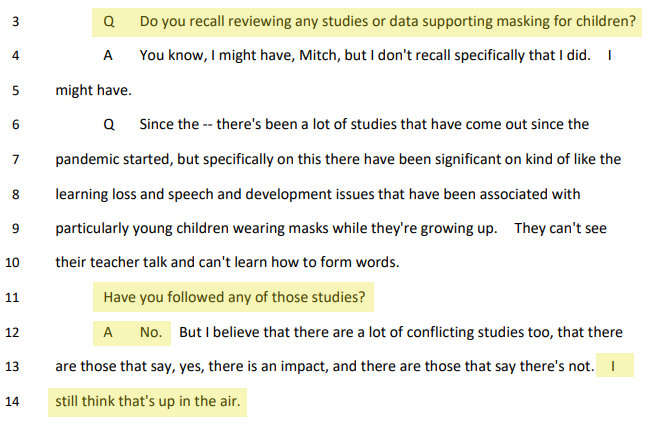
Task: Click line number 3
Action: [x=15, y=22]
